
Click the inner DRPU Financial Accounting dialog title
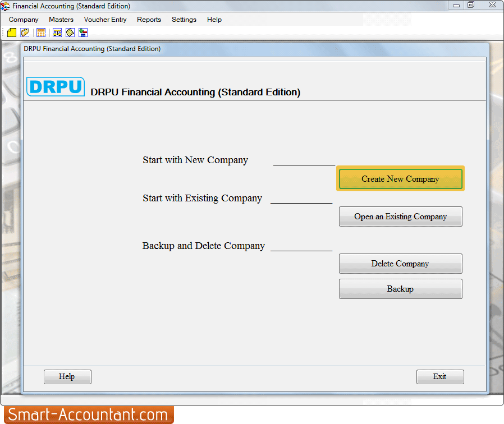92,49
